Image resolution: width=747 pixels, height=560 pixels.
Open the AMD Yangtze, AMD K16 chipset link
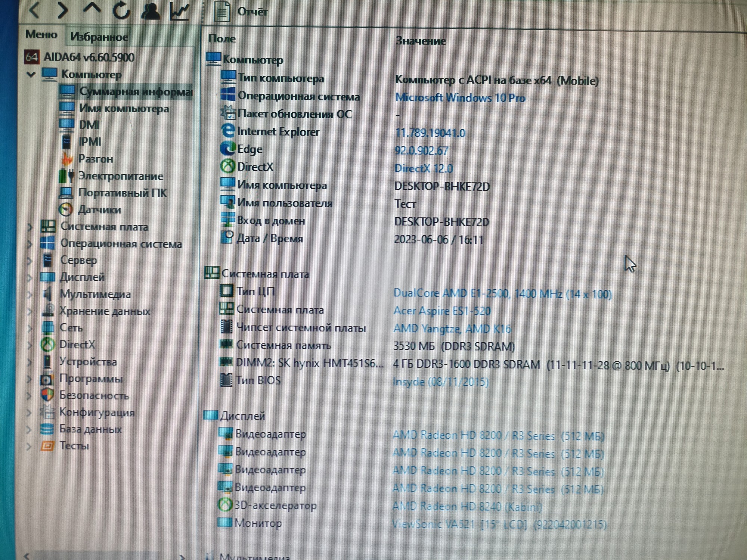[452, 329]
